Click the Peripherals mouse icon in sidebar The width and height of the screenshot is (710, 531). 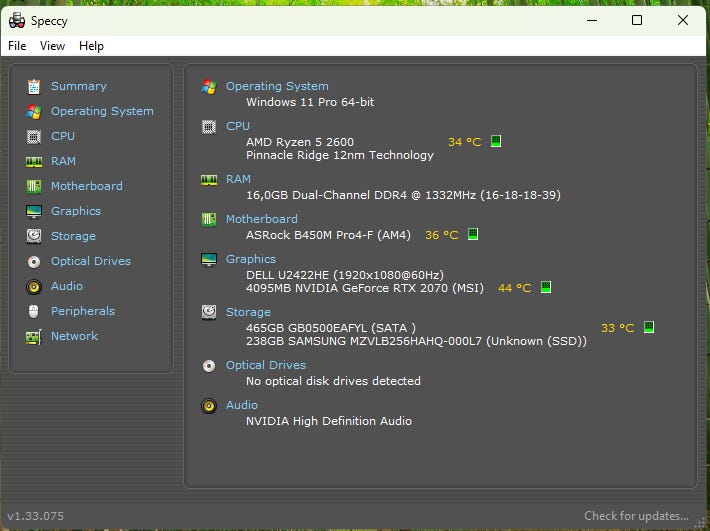34,311
